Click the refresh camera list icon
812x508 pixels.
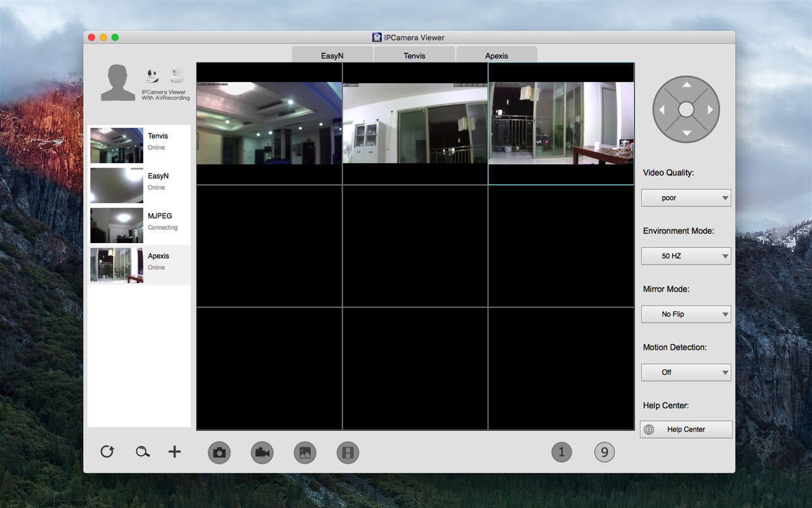coord(107,451)
